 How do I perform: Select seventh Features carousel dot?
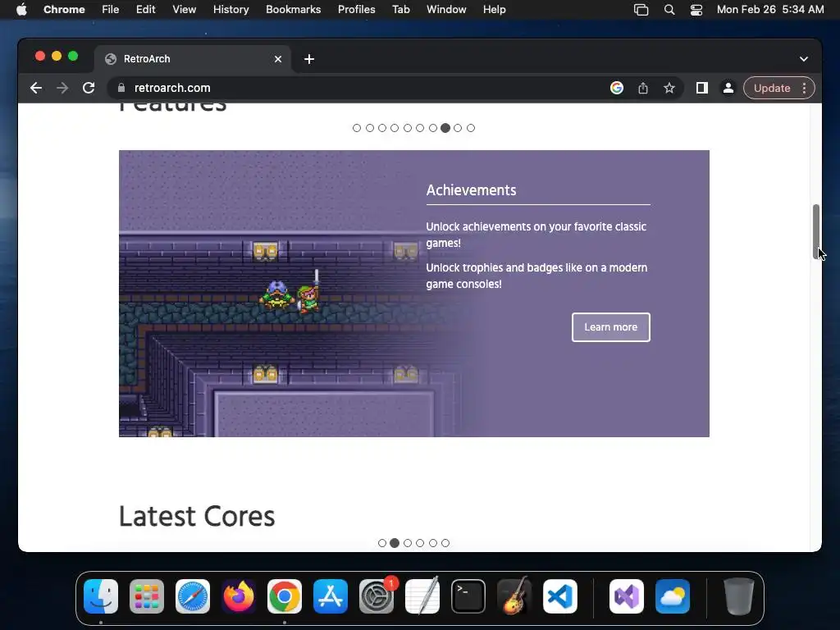(x=433, y=128)
